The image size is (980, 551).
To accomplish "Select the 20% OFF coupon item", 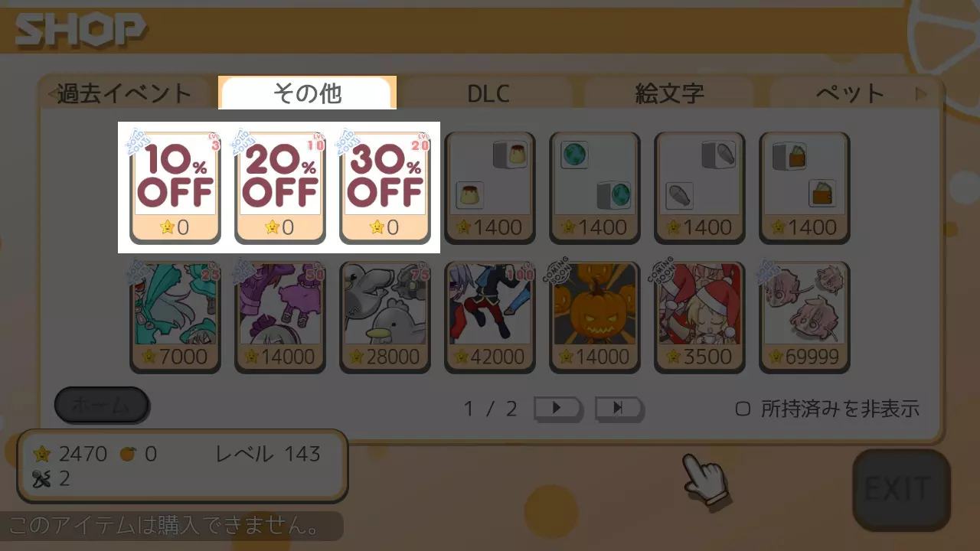I will [280, 187].
